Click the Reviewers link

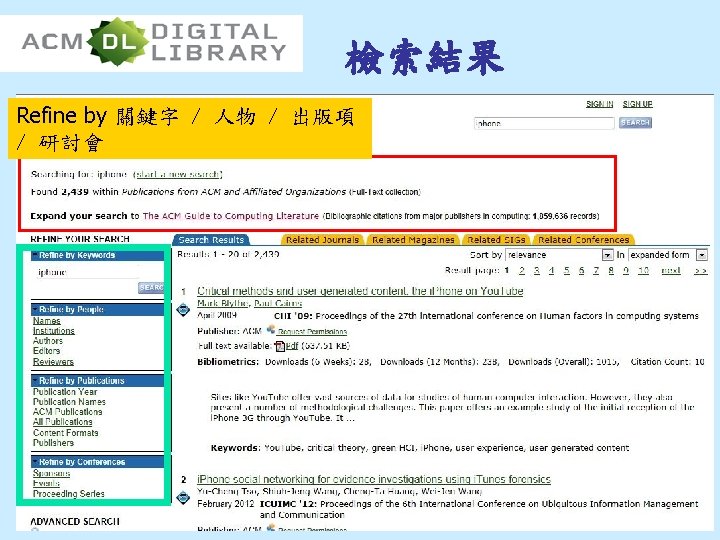click(53, 362)
